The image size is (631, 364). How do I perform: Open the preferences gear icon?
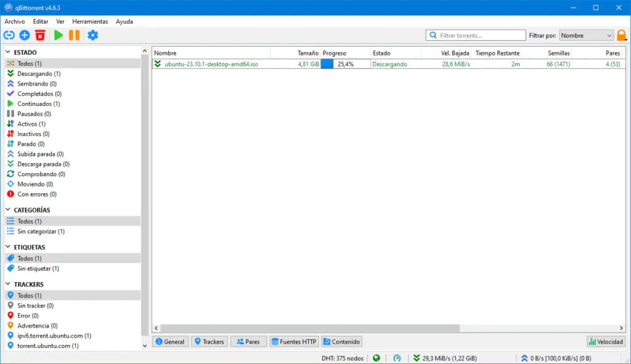point(92,36)
